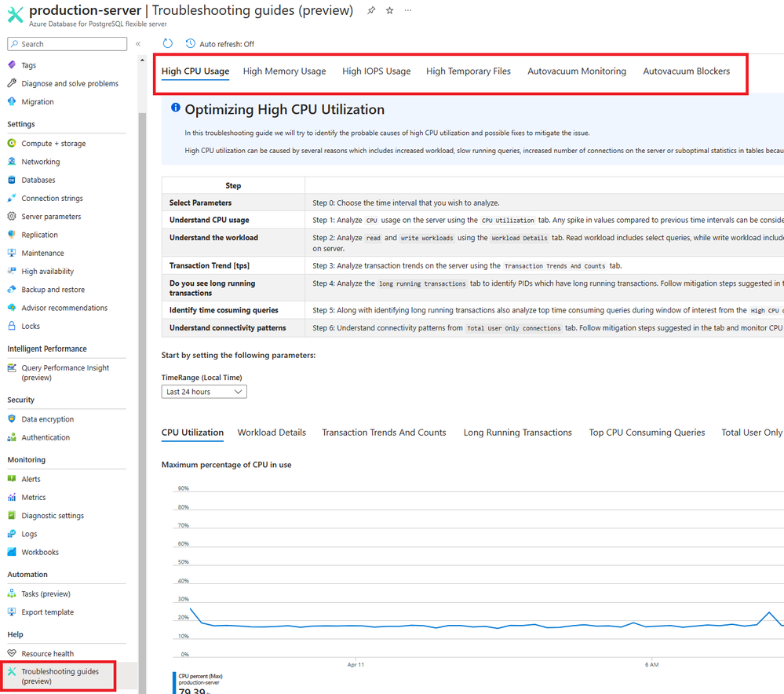The height and width of the screenshot is (694, 784).
Task: Click the sidebar Search input field
Action: point(67,44)
